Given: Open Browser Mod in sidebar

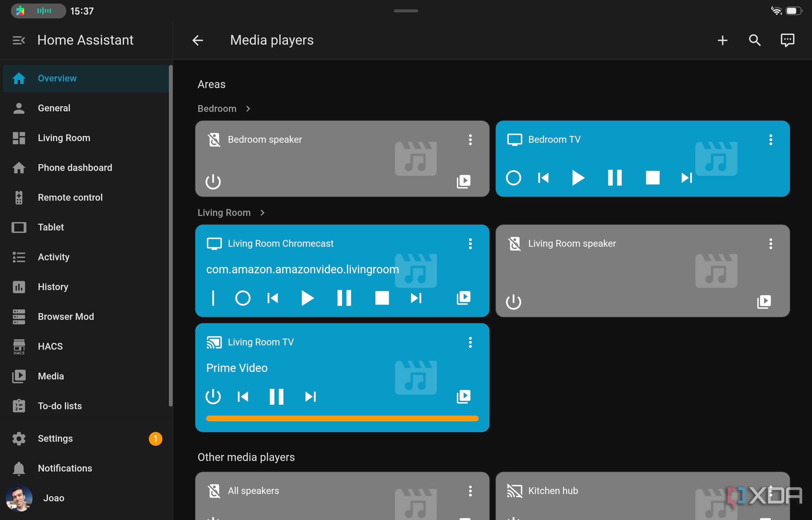Looking at the screenshot, I should 86,317.
